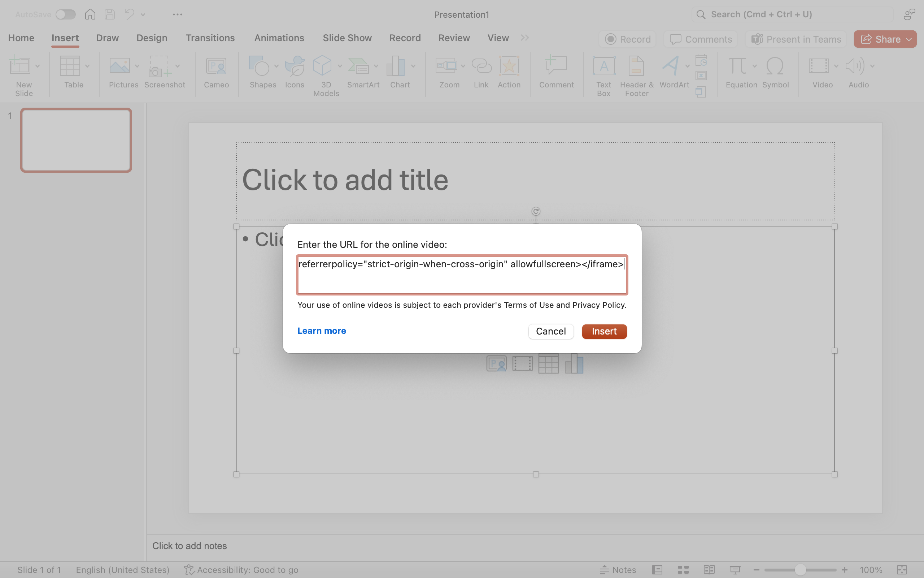Click the Record button near Comments
Screen dimensions: 924x578
[x=627, y=39]
